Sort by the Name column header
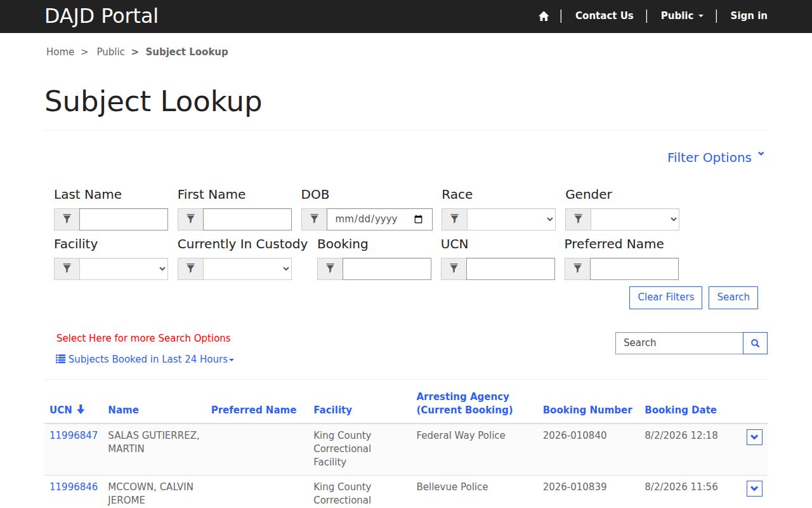812x508 pixels. pos(123,410)
